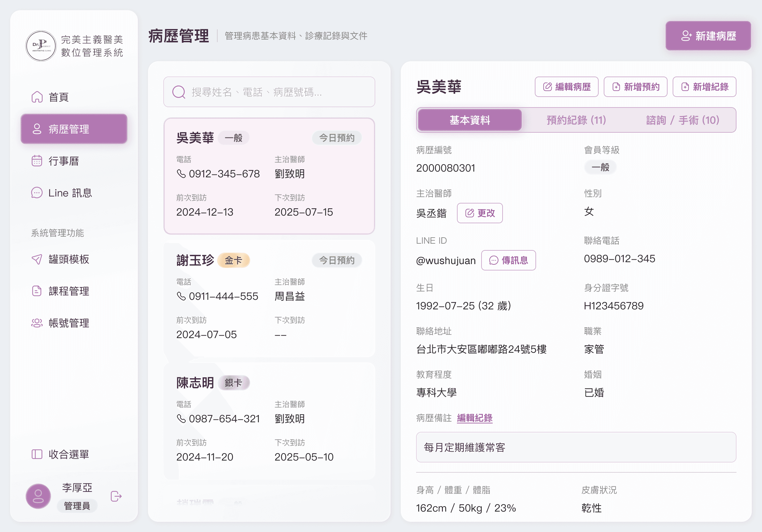Click the 編輯病歷 button
The height and width of the screenshot is (532, 762).
point(566,87)
